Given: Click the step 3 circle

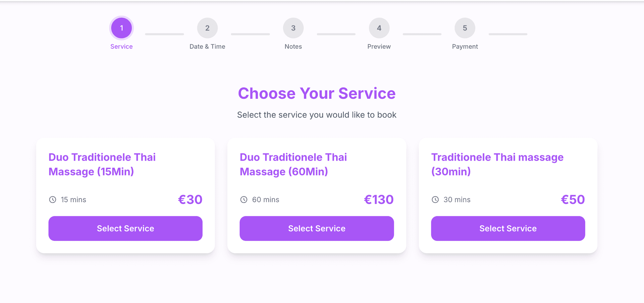Looking at the screenshot, I should (293, 28).
